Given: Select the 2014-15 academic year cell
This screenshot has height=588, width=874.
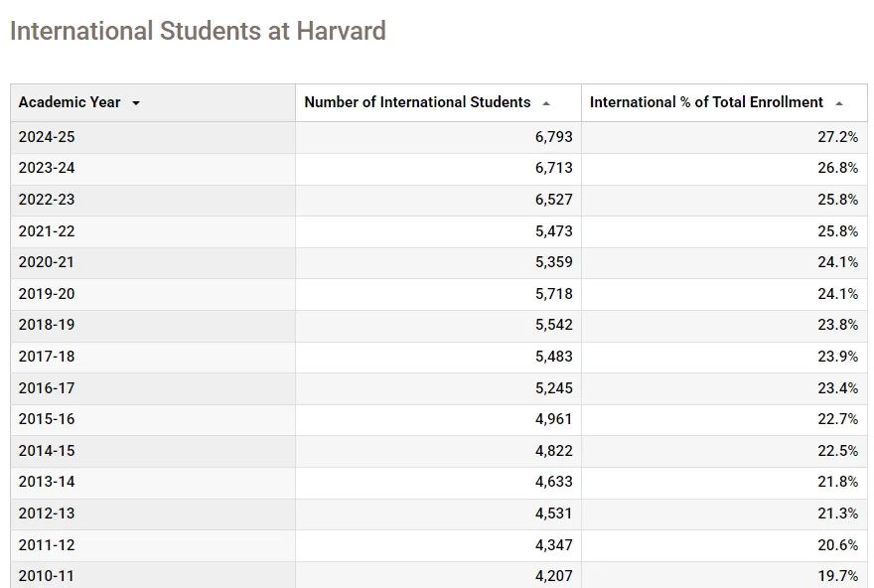Looking at the screenshot, I should (x=153, y=451).
